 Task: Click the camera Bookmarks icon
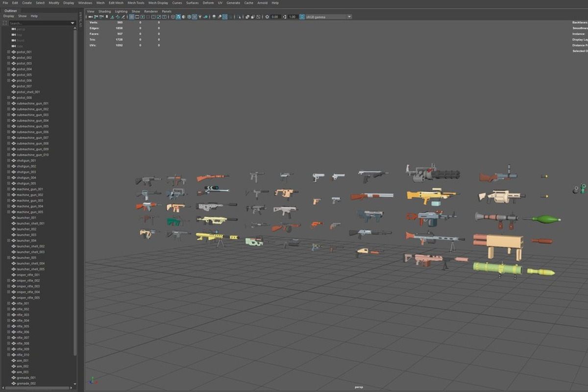(x=106, y=17)
